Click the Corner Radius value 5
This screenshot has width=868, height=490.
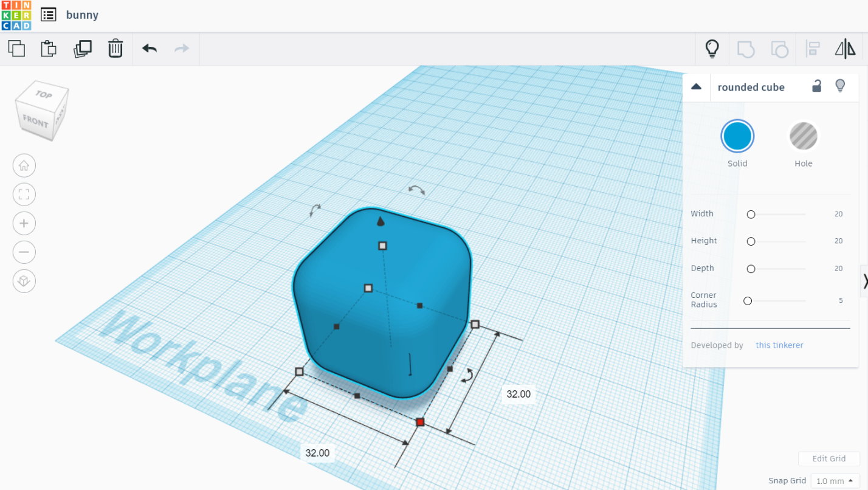click(841, 300)
